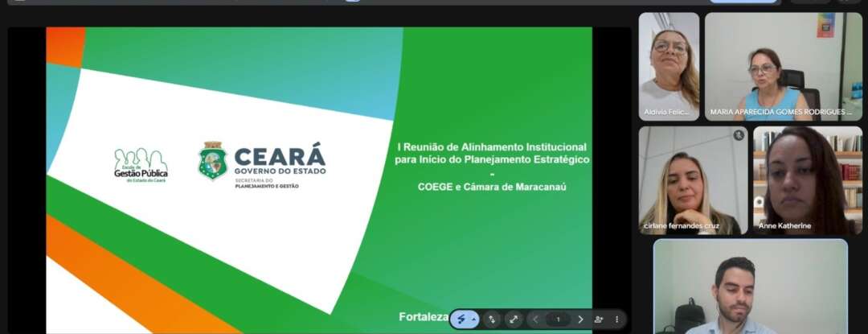The width and height of the screenshot is (868, 334).
Task: Select Anne Katherine video tile
Action: point(808,180)
